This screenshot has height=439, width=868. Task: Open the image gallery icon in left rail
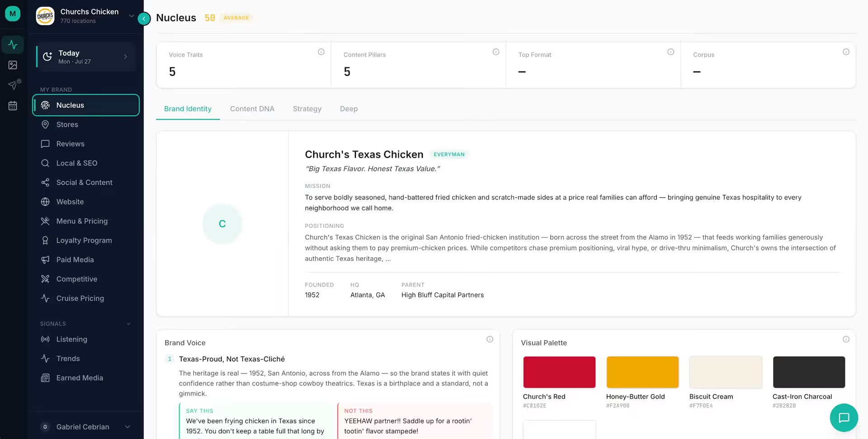tap(13, 65)
